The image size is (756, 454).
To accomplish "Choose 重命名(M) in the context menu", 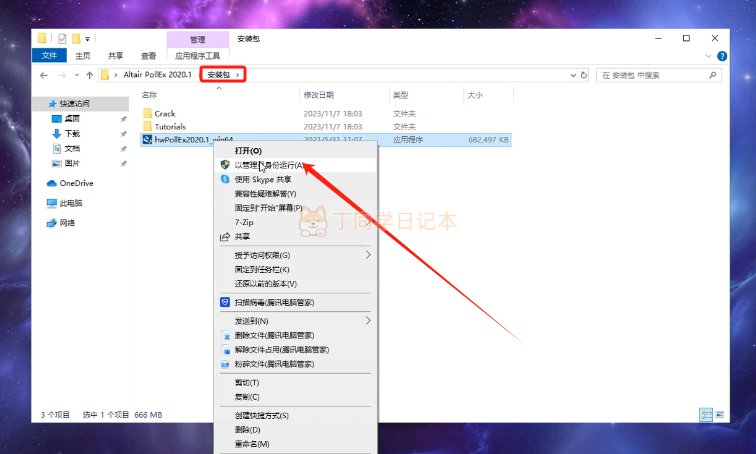I will (x=295, y=444).
